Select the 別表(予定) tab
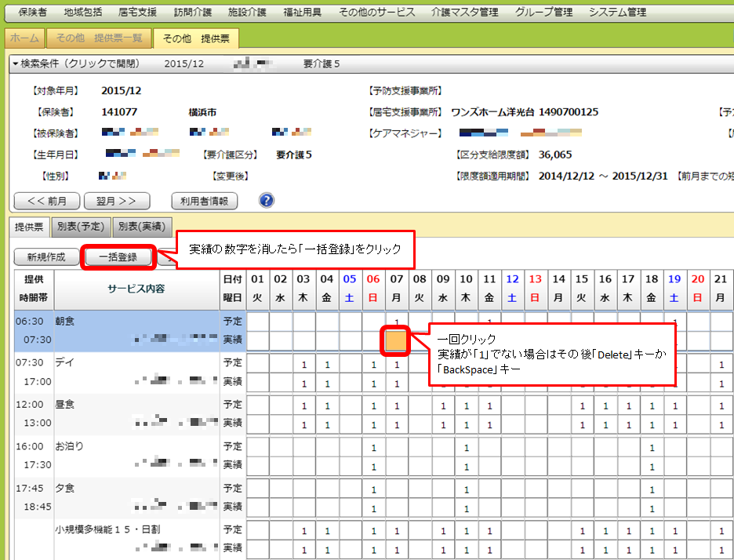The image size is (734, 560). [x=81, y=227]
